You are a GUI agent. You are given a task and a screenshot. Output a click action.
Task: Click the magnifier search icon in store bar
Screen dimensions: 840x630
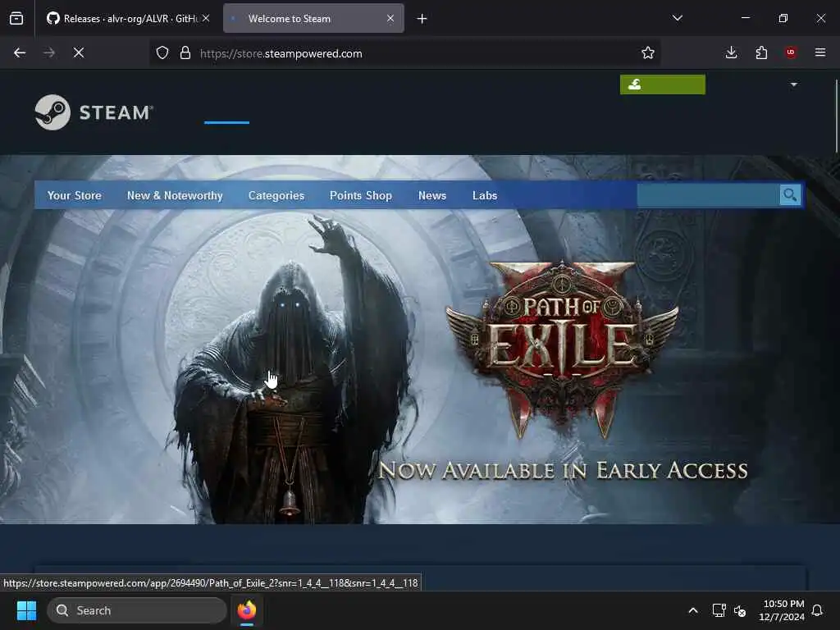790,195
